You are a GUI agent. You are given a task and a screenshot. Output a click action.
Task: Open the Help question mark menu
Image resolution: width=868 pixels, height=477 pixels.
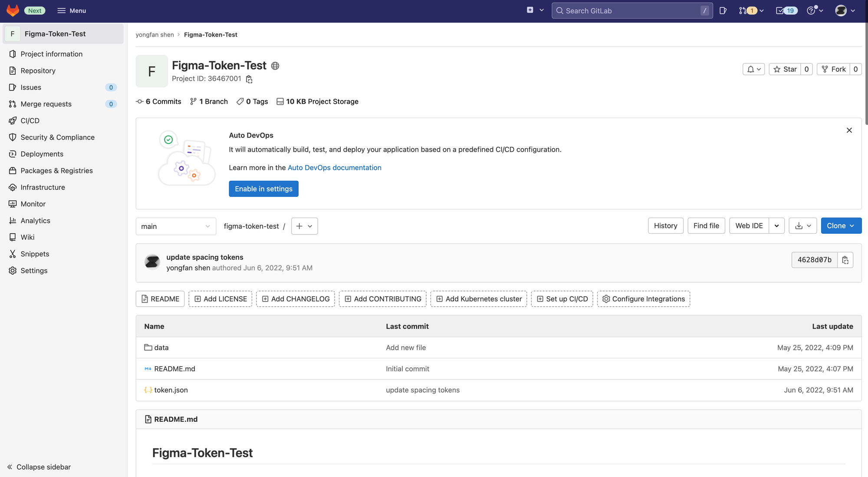pyautogui.click(x=815, y=10)
